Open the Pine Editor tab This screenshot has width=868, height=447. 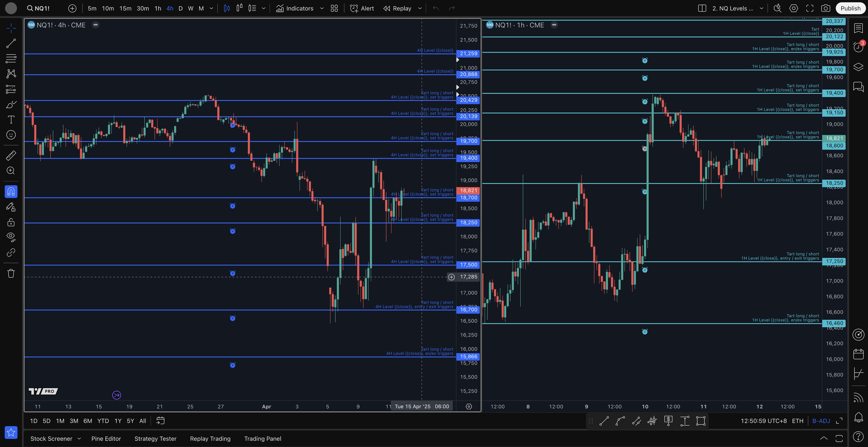click(x=106, y=439)
